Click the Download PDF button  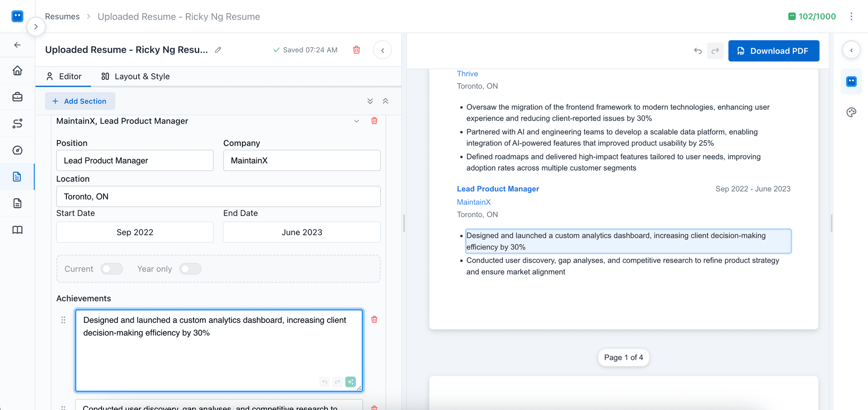[774, 51]
